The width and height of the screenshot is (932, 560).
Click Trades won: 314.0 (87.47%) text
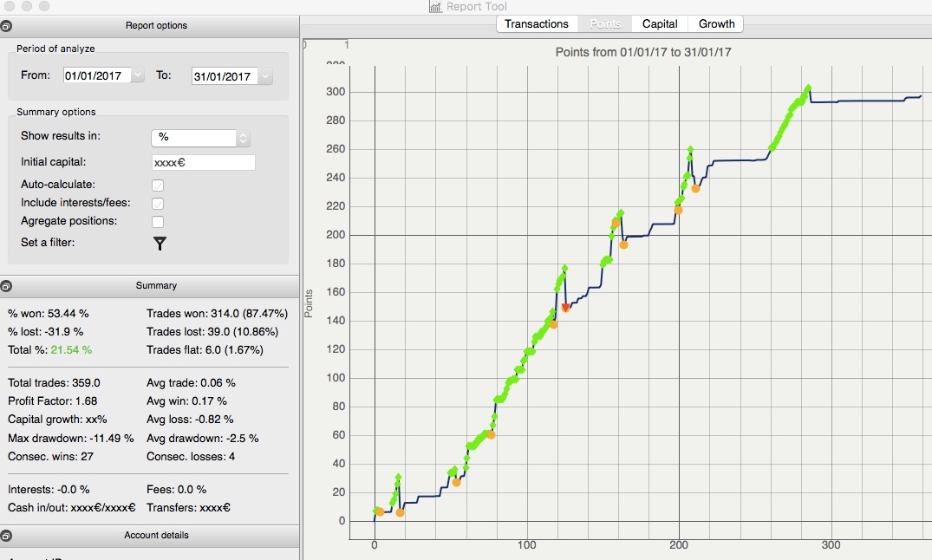[217, 314]
